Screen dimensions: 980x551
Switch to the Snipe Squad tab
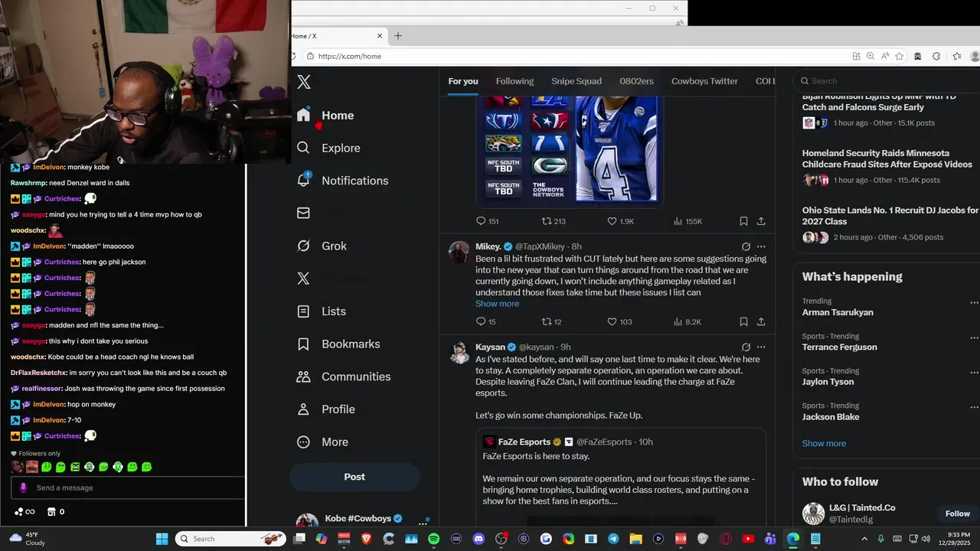[x=577, y=81]
